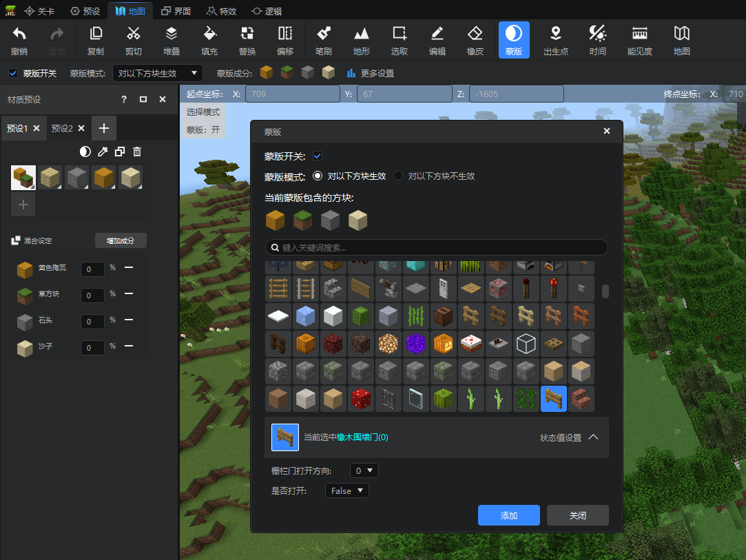Image resolution: width=746 pixels, height=560 pixels.
Task: Click the block keyword search field
Action: (436, 247)
